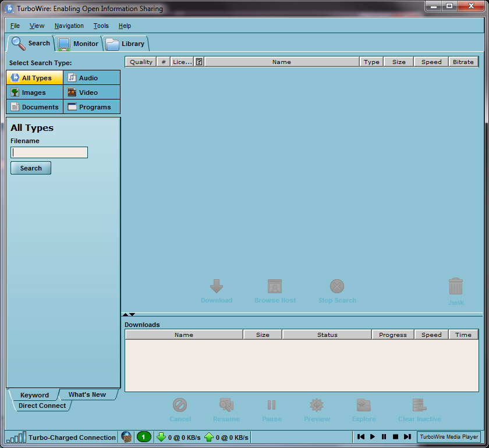Image resolution: width=489 pixels, height=448 pixels.
Task: Collapse the downloads pane with divider arrows
Action: 129,314
